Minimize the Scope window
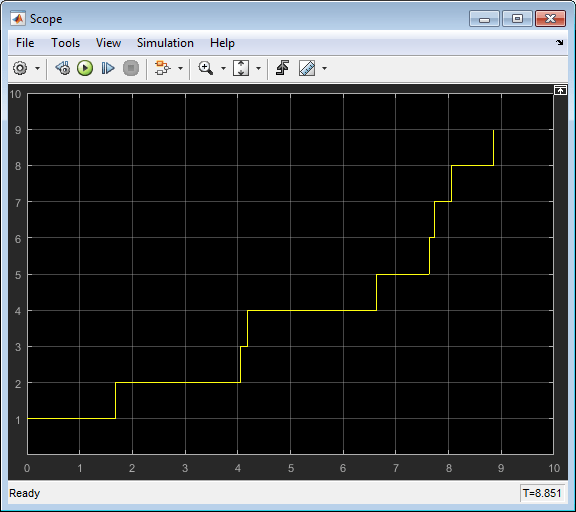576x512 pixels. (x=484, y=19)
